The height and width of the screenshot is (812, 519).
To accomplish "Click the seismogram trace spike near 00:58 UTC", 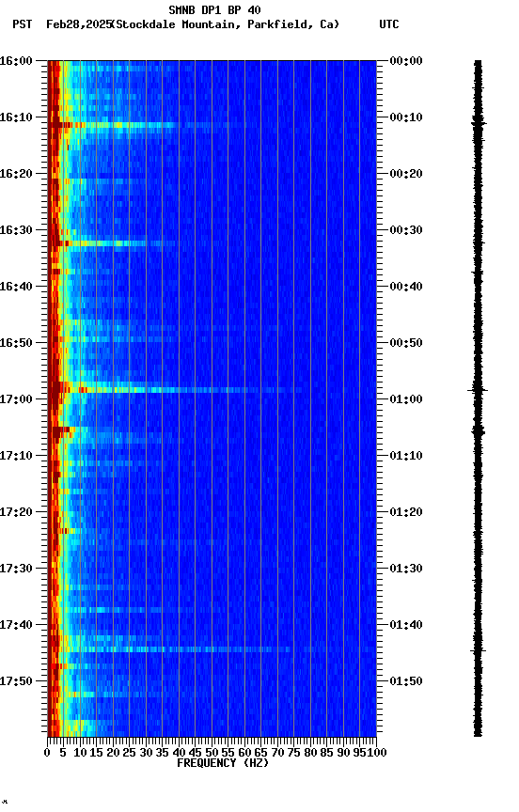I will tap(478, 390).
